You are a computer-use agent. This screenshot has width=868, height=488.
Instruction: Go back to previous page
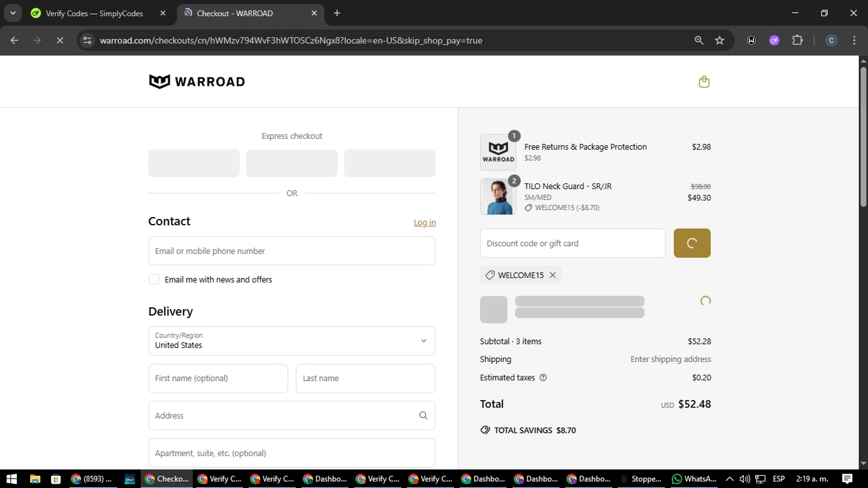(x=14, y=41)
